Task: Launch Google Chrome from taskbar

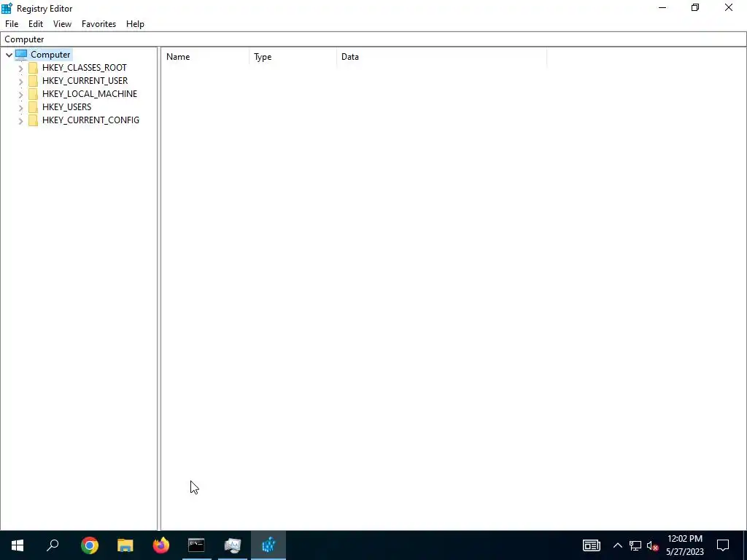Action: pos(90,545)
